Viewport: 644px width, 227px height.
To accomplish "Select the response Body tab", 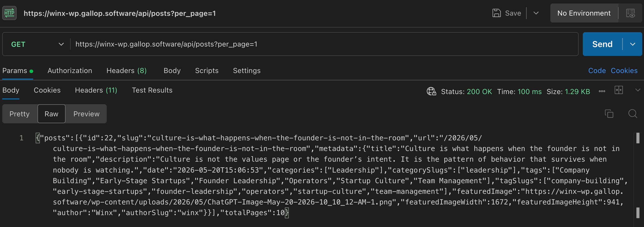I will [11, 90].
